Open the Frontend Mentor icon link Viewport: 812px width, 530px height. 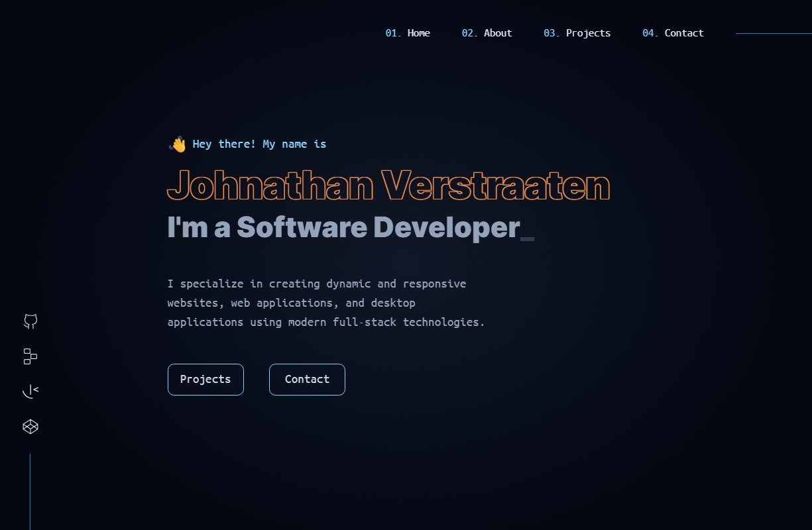click(30, 392)
